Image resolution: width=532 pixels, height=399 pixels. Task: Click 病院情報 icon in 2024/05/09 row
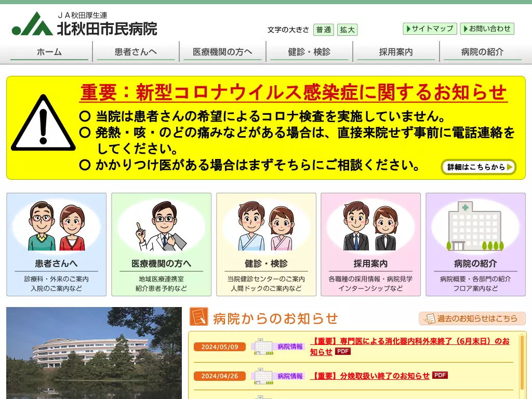click(x=277, y=347)
